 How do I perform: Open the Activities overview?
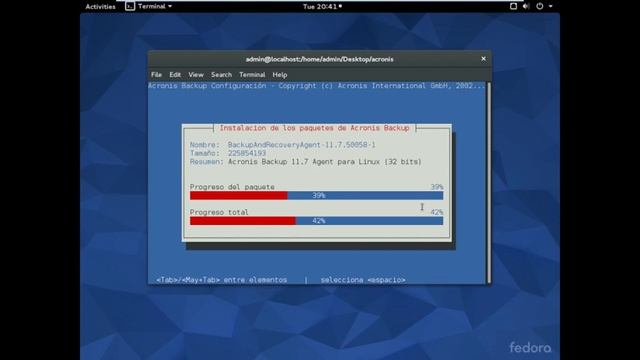point(100,7)
